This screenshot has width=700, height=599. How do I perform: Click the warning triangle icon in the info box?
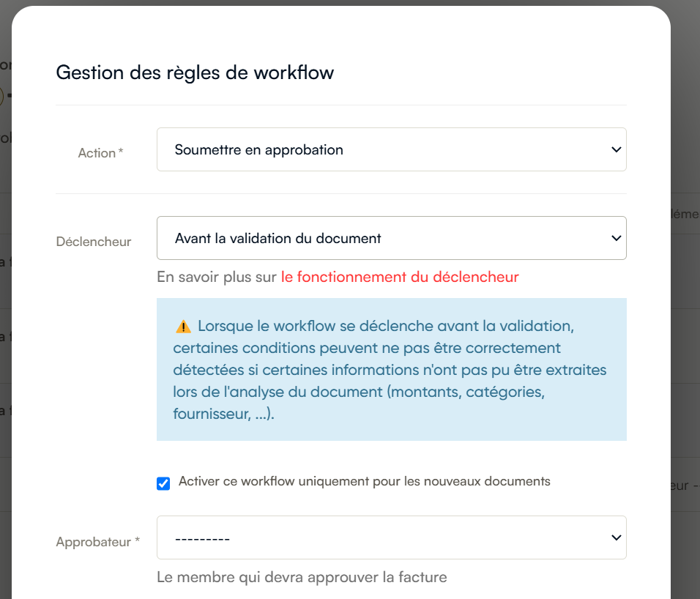pos(183,326)
